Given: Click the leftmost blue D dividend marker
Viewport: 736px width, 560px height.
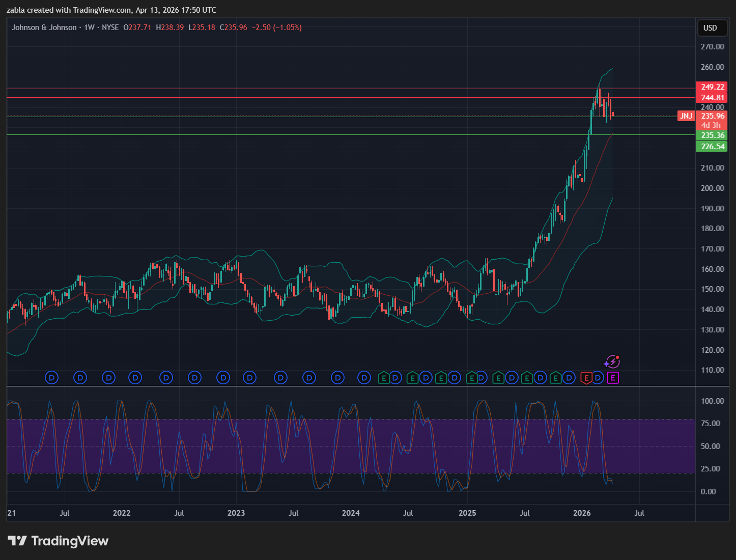Looking at the screenshot, I should click(51, 378).
